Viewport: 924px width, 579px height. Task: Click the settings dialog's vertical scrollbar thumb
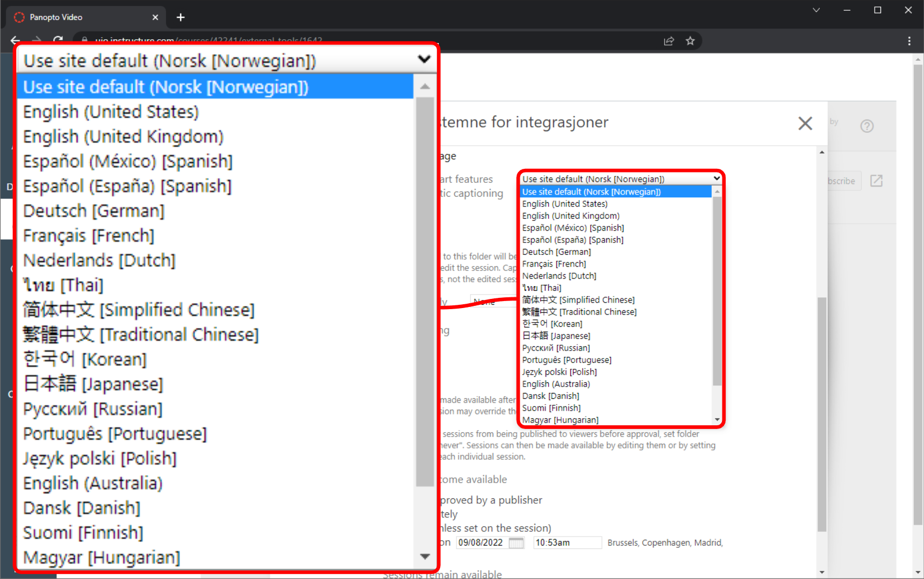pyautogui.click(x=822, y=414)
